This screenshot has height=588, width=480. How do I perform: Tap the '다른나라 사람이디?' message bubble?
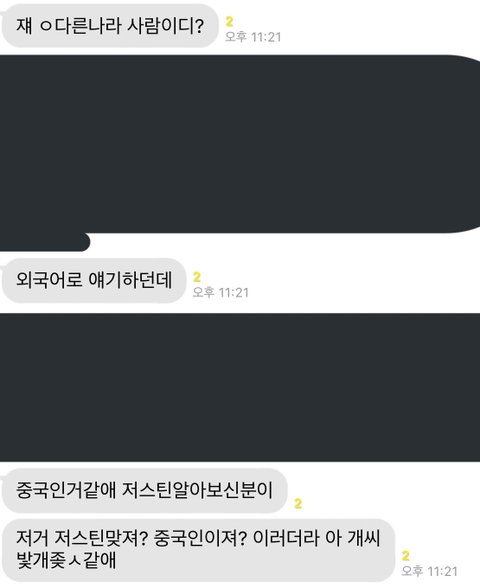(110, 26)
